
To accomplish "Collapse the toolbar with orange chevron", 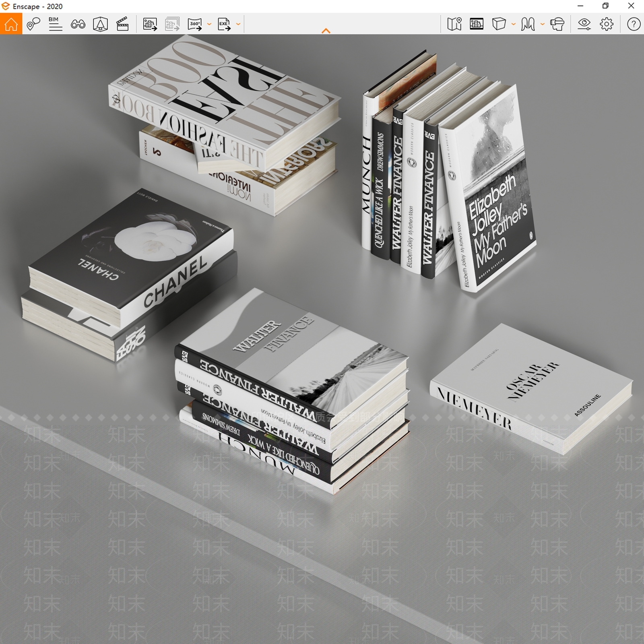I will coord(326,31).
